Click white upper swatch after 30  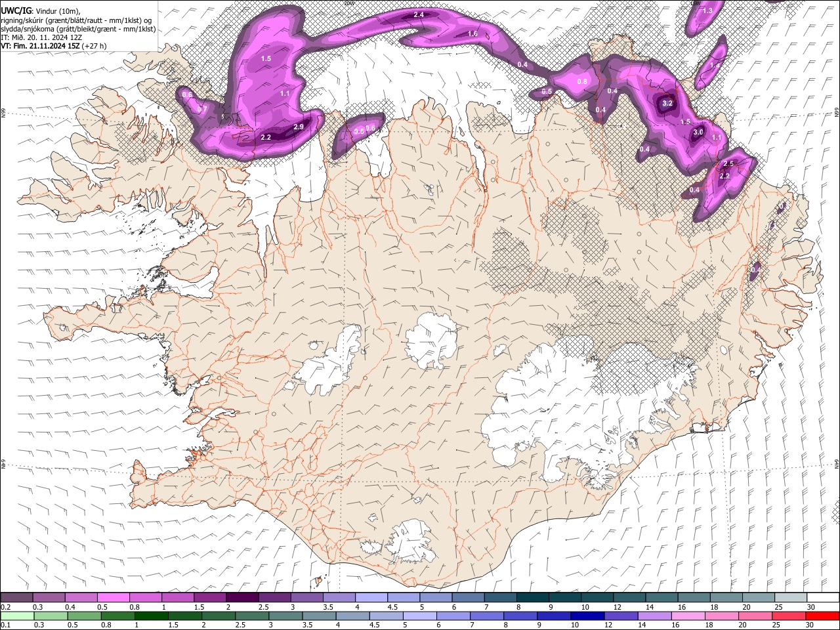(823, 597)
